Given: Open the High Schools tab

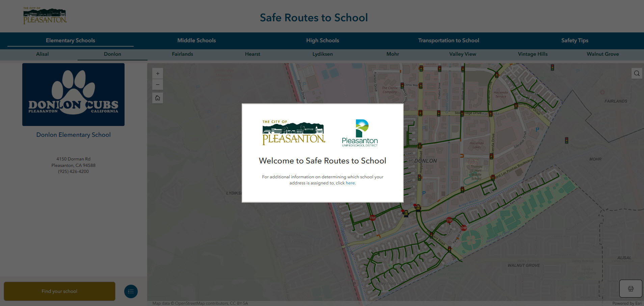Looking at the screenshot, I should [x=323, y=41].
